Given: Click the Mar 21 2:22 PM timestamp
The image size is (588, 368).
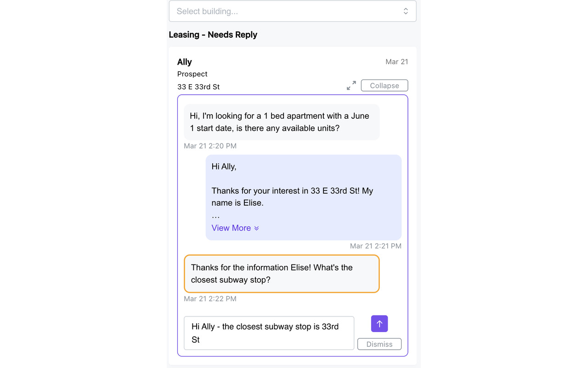Looking at the screenshot, I should [x=210, y=299].
